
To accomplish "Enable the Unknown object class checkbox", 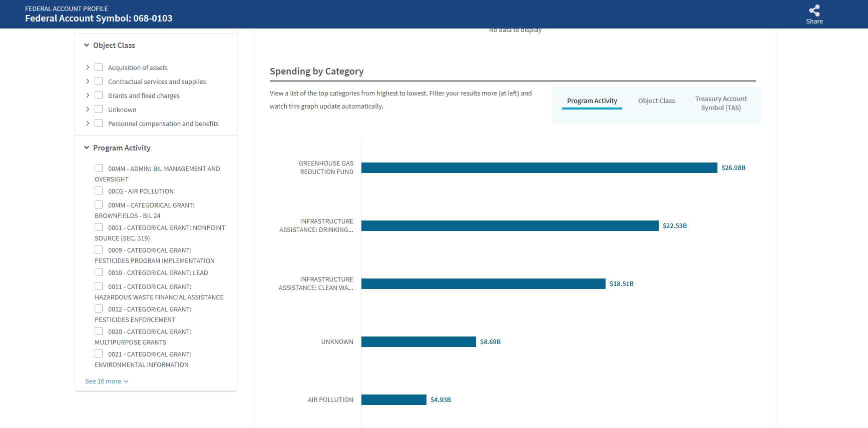I will click(99, 109).
